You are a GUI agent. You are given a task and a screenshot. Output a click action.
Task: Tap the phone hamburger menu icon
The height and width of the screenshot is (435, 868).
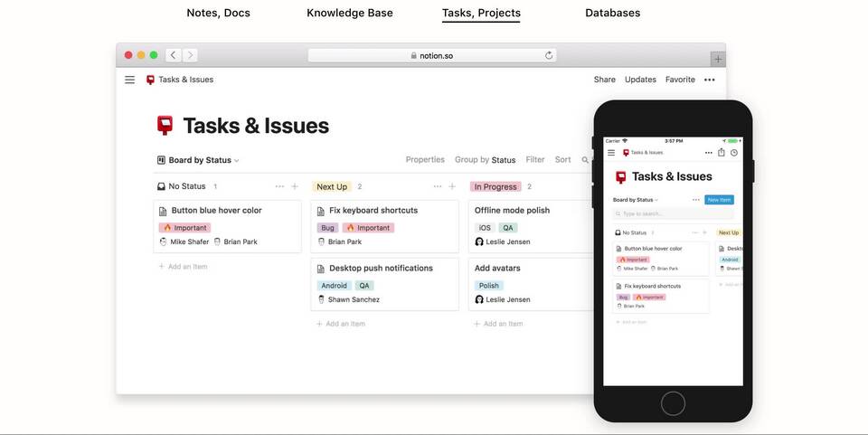611,153
